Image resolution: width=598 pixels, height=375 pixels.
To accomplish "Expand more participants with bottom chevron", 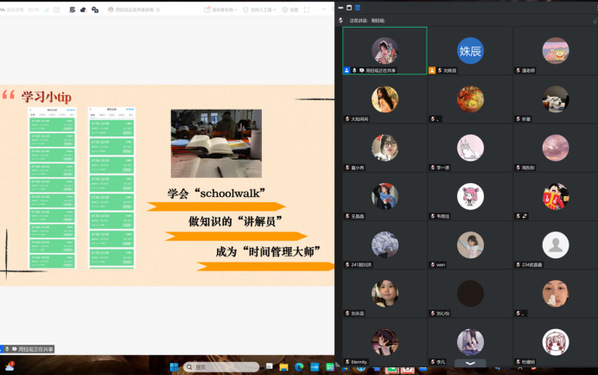I will click(x=470, y=363).
